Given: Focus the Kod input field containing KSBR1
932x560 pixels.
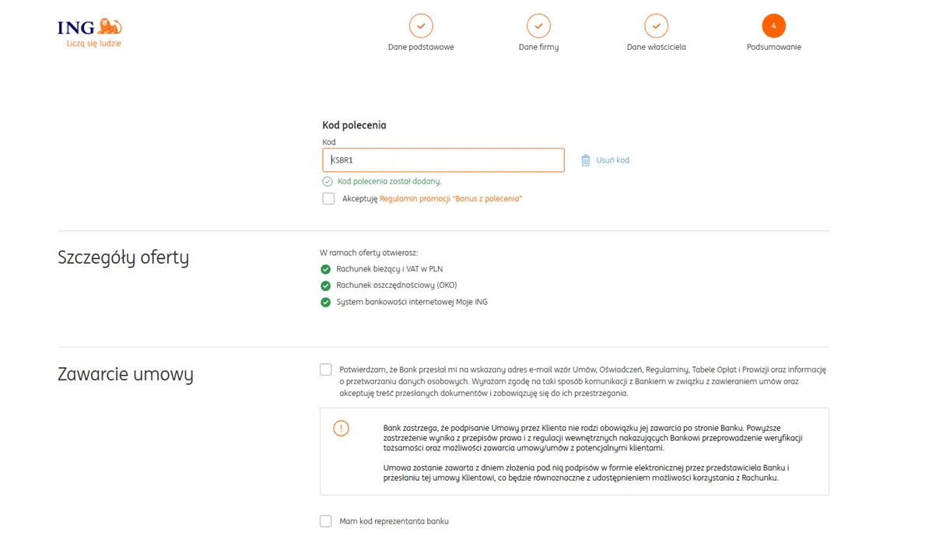Looking at the screenshot, I should point(443,160).
